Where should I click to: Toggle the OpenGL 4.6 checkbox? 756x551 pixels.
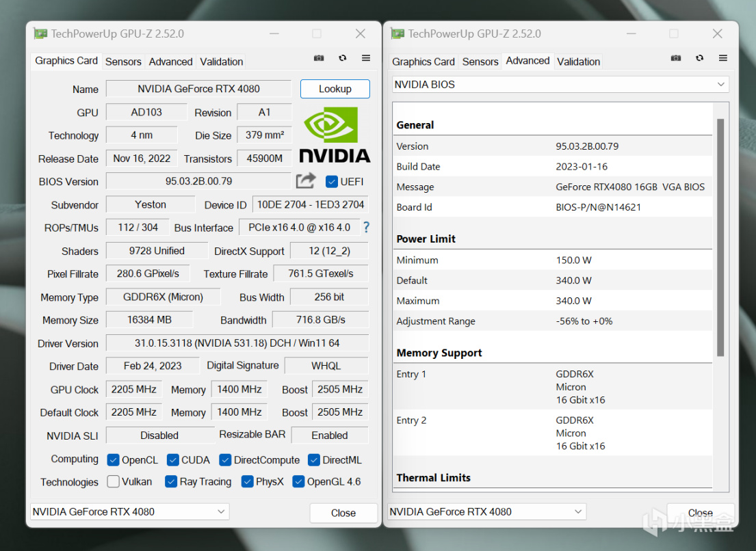(298, 482)
